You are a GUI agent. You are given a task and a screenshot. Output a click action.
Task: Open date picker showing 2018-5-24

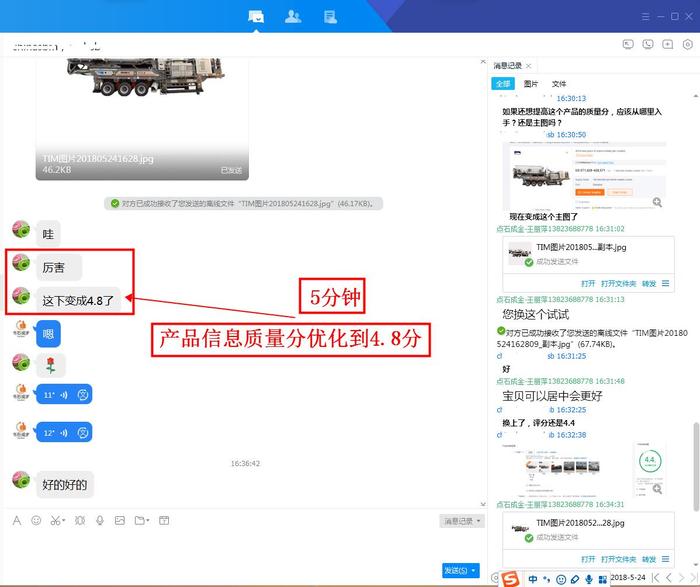click(627, 577)
